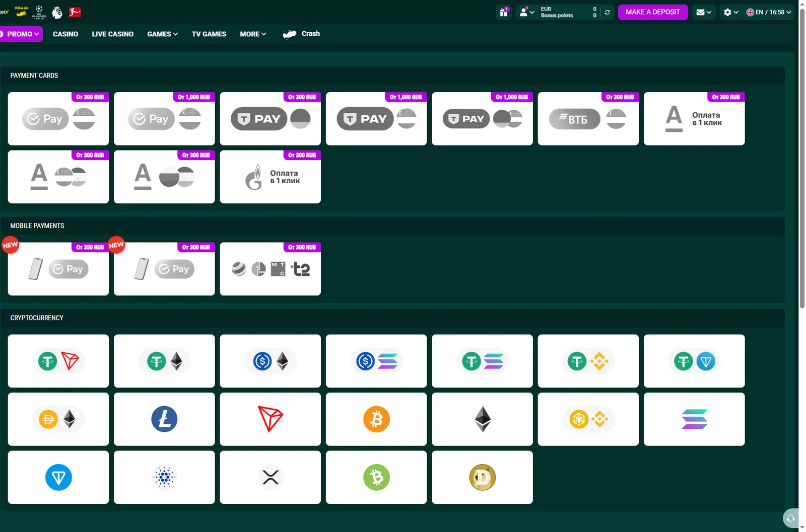Select first Pay card from 300 RUB
This screenshot has height=532, width=806.
58,119
